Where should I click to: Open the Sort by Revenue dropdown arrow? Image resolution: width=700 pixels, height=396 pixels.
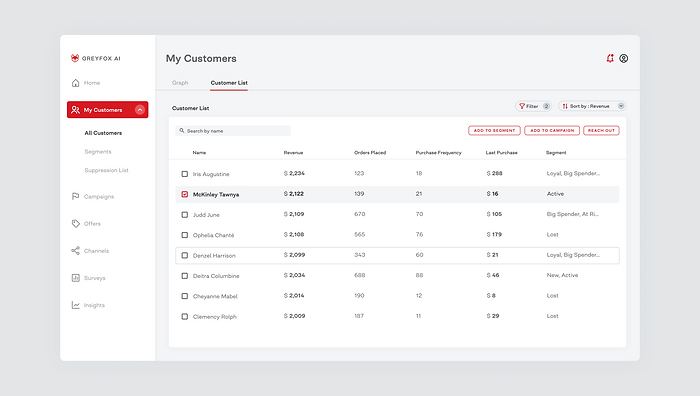tap(621, 106)
